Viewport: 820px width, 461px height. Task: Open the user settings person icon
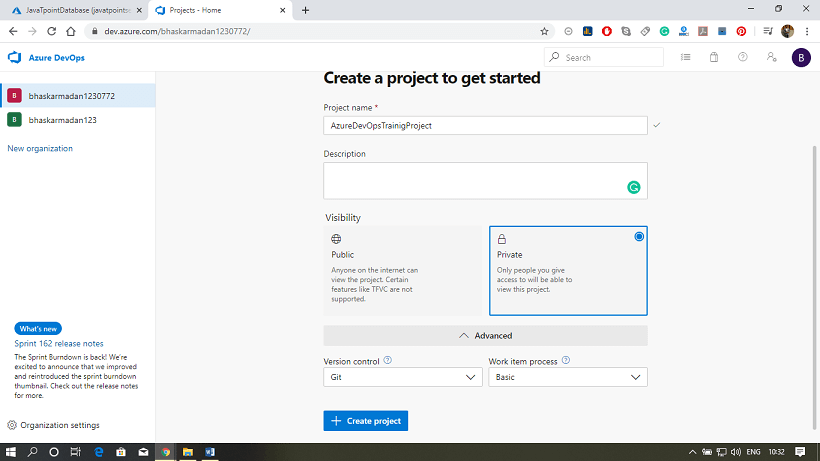pyautogui.click(x=771, y=57)
